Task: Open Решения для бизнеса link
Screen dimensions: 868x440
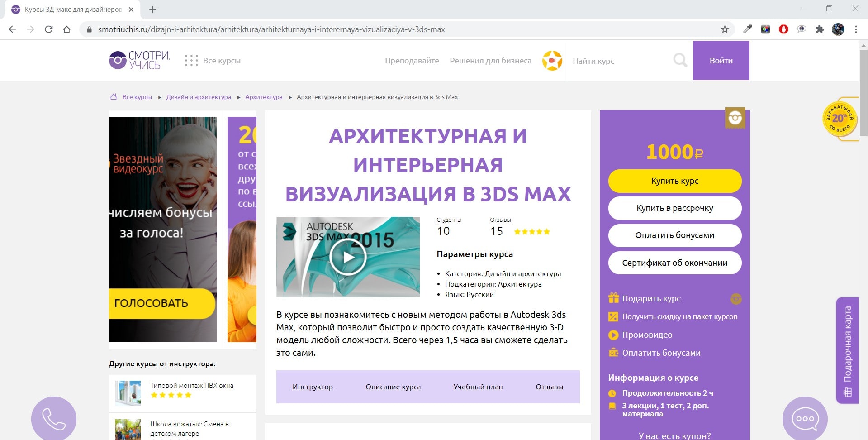Action: click(490, 61)
